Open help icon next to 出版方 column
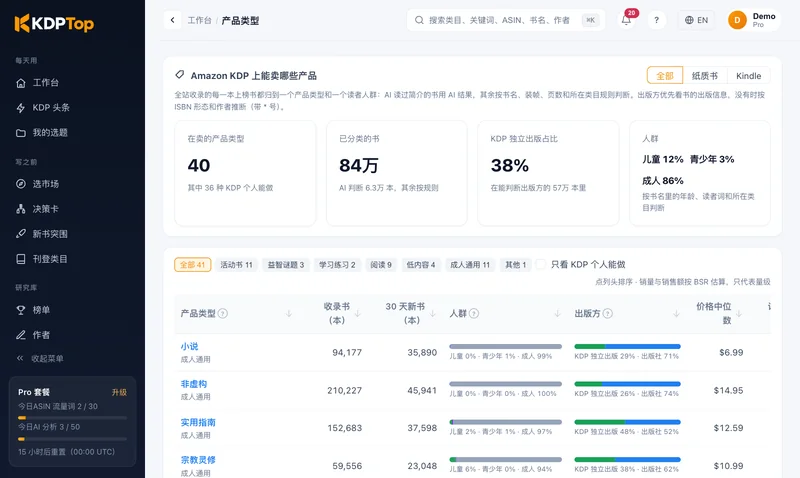800x478 pixels. pyautogui.click(x=608, y=313)
